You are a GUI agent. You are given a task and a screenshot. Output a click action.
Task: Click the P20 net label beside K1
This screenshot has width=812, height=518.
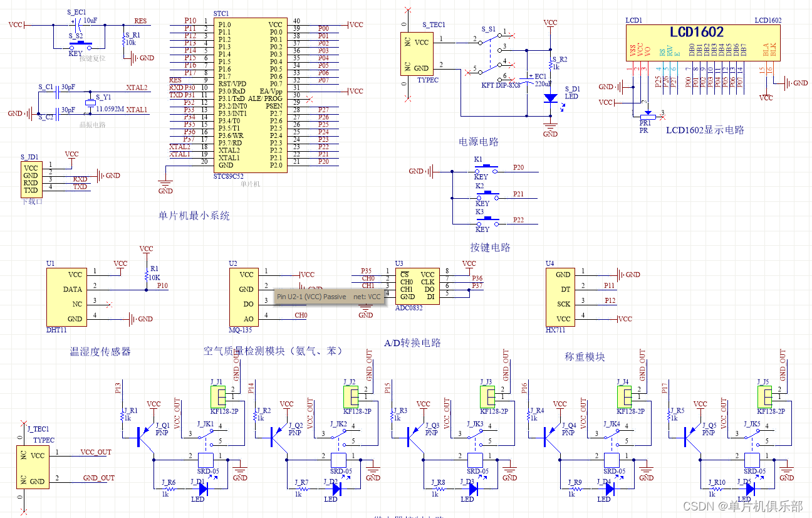[x=518, y=167]
